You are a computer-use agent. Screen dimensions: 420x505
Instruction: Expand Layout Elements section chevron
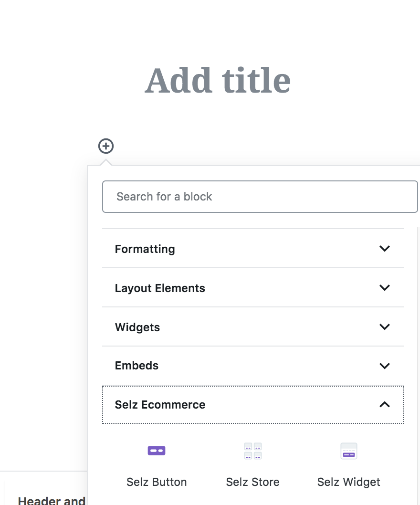[x=385, y=288]
